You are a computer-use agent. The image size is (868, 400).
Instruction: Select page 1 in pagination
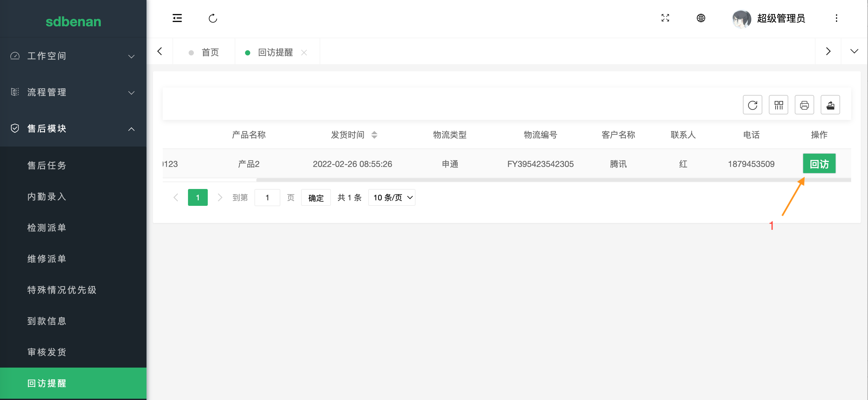198,197
